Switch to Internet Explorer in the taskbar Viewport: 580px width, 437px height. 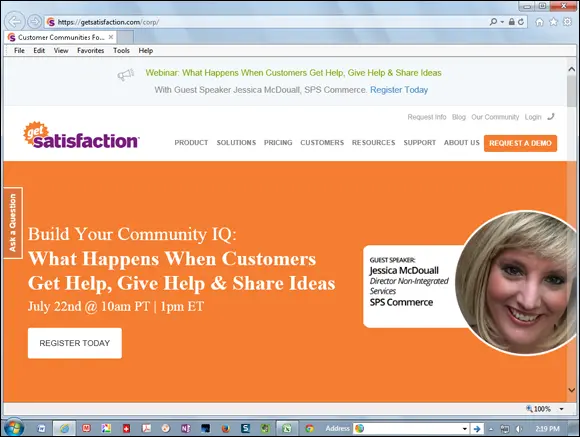[x=64, y=428]
